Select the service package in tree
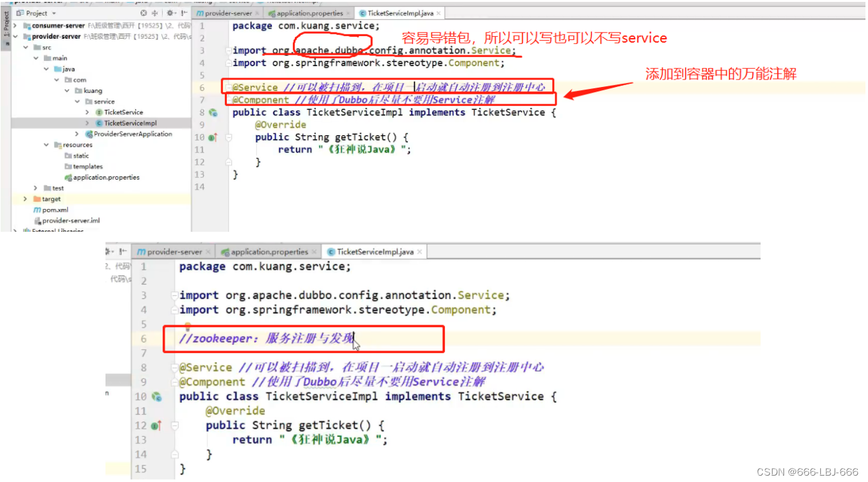This screenshot has height=482, width=868. [x=104, y=102]
